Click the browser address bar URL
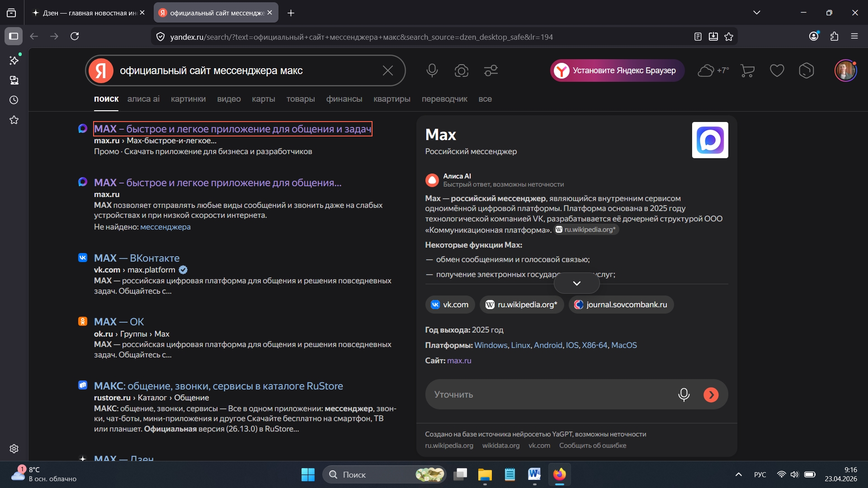Viewport: 868px width, 488px height. click(x=361, y=37)
